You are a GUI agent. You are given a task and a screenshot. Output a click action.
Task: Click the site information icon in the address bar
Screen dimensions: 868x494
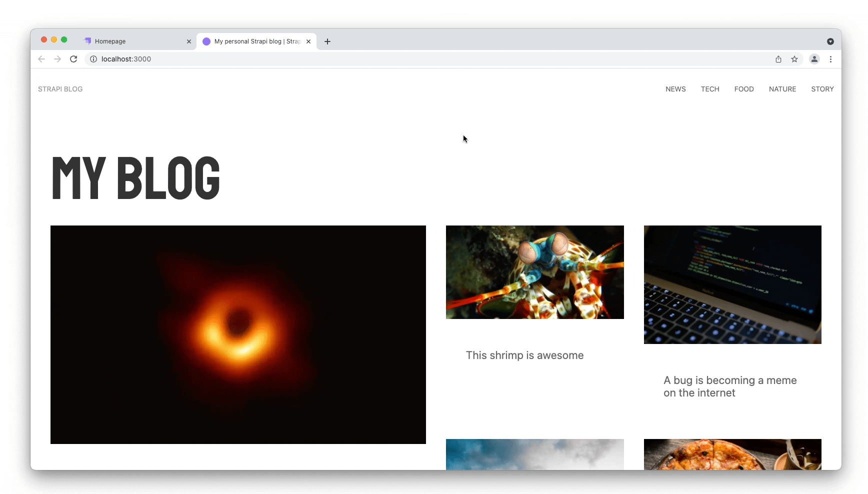point(93,59)
